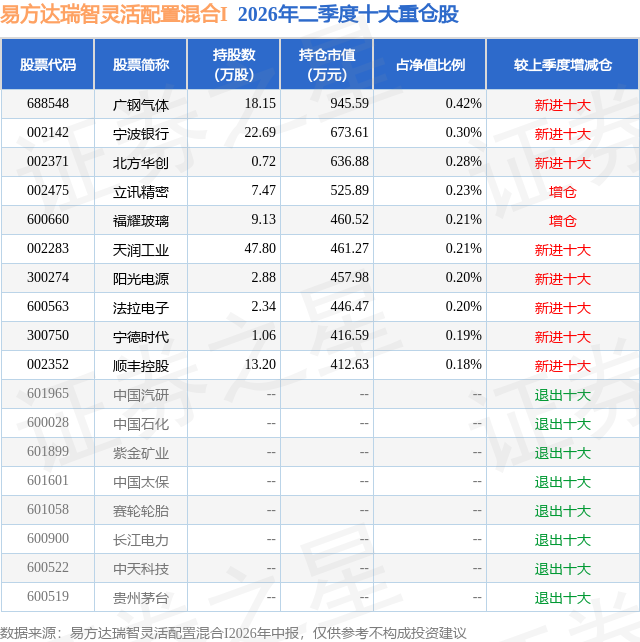Open 天润工业 stock entry
Screen dimensions: 640x642
point(141,250)
